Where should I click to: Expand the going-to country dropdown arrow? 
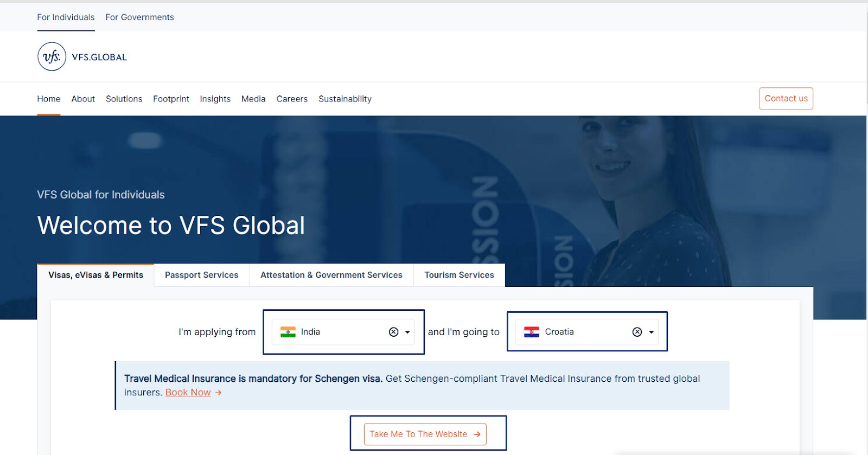pyautogui.click(x=652, y=332)
